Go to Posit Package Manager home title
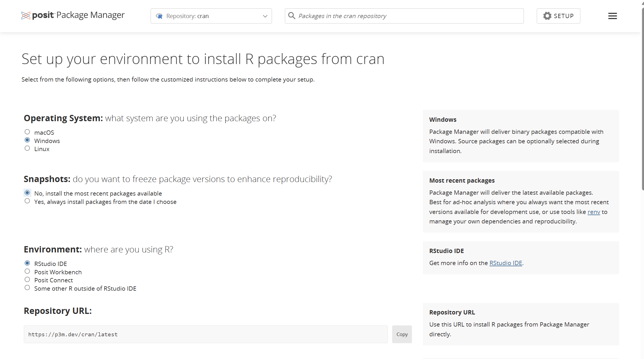Viewport: 644px width, 359px height. 90,15
